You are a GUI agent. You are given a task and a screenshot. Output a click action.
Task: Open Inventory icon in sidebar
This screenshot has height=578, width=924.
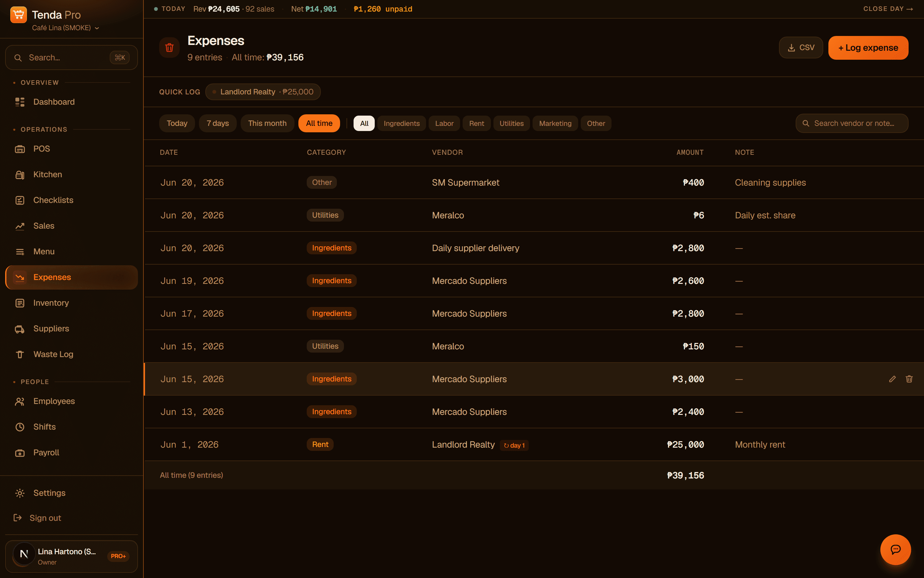20,303
